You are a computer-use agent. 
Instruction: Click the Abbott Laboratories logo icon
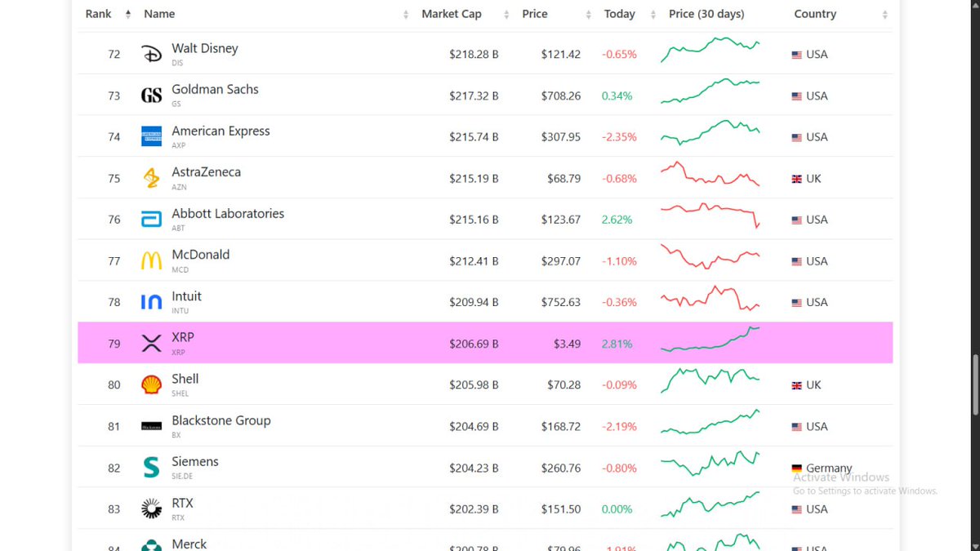(152, 220)
